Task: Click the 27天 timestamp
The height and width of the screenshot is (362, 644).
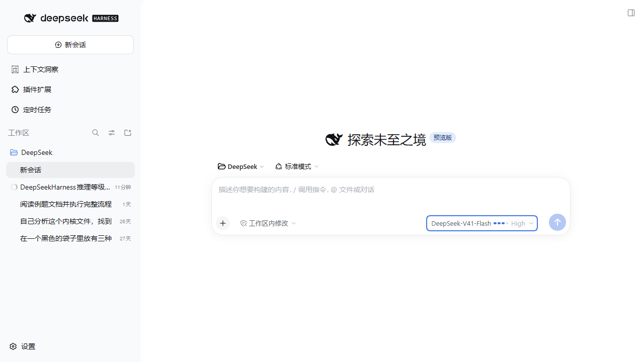Action: (125, 238)
